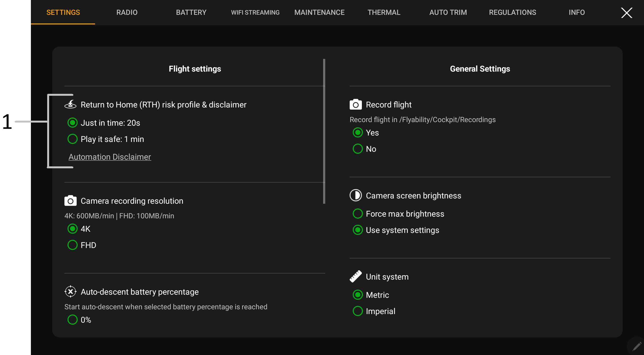The height and width of the screenshot is (355, 644).
Task: Select 0% auto-descent battery percentage
Action: [73, 320]
